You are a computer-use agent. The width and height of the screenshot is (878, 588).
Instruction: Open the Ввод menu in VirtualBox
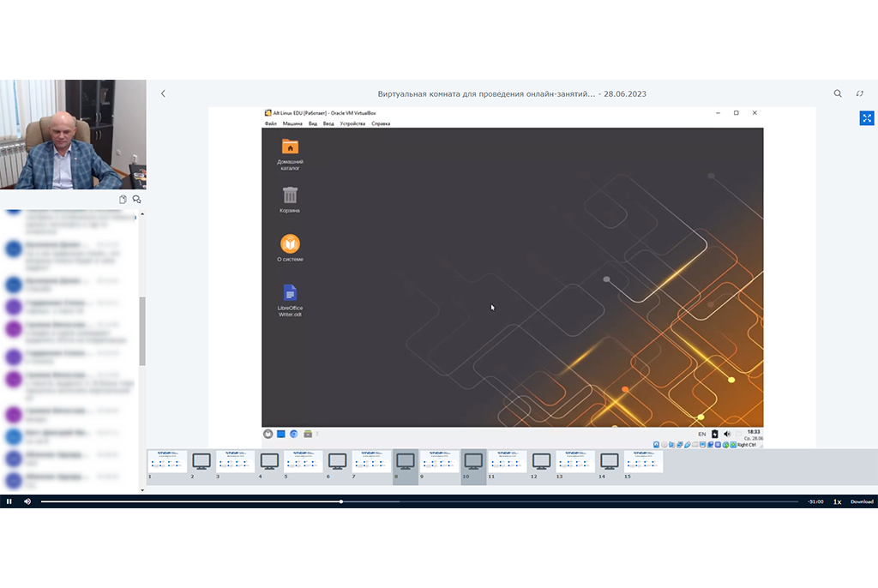point(328,123)
